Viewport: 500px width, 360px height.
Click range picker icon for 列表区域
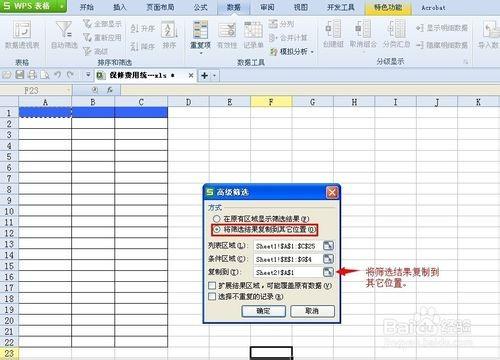click(x=328, y=246)
